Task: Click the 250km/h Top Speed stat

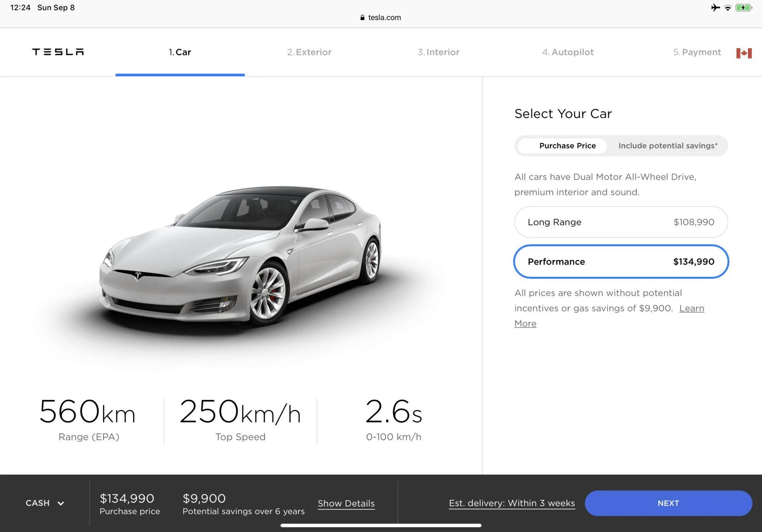Action: 240,420
